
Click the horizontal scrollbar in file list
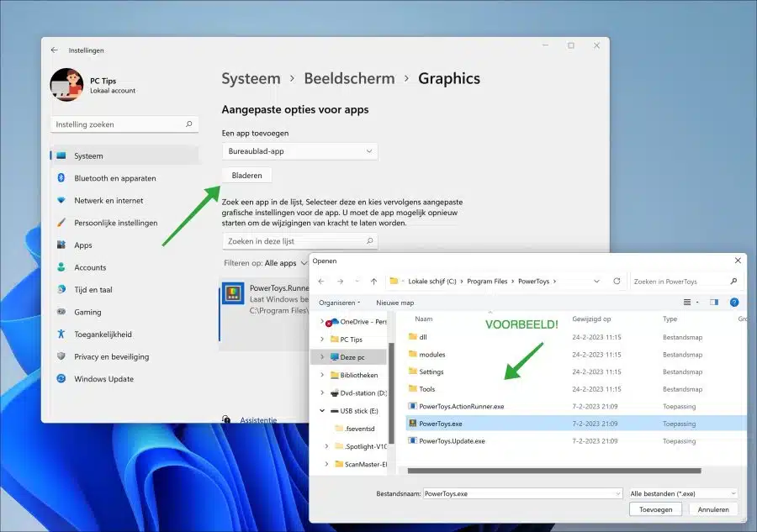tap(554, 471)
